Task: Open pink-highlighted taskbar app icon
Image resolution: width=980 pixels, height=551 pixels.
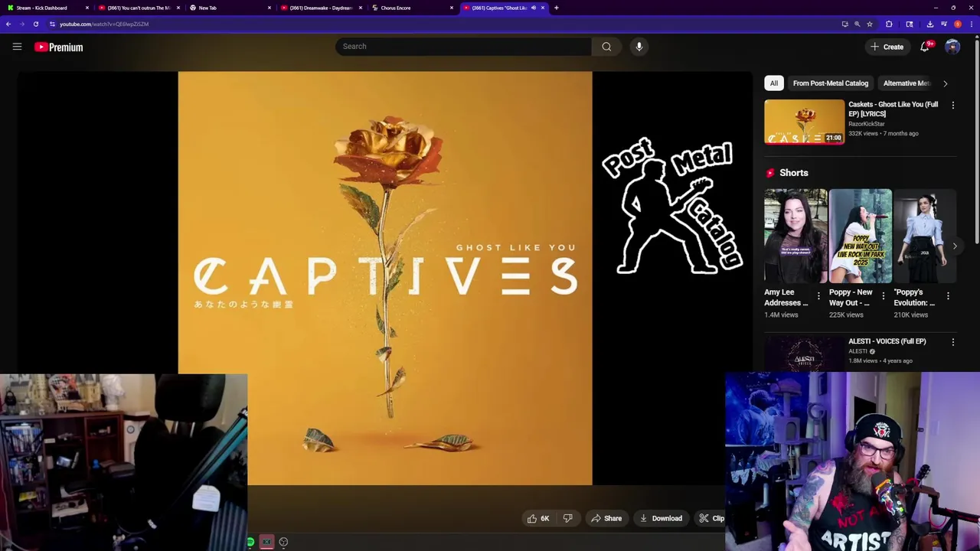Action: (266, 542)
